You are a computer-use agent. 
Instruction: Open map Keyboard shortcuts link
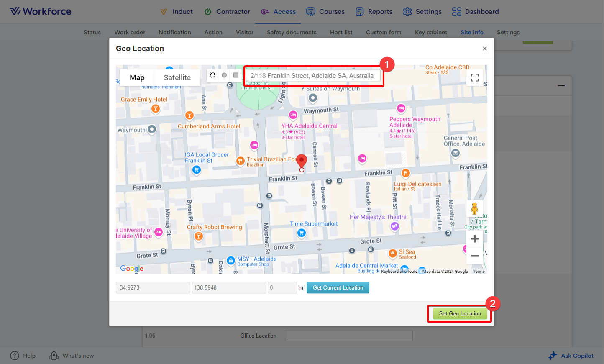(x=399, y=272)
